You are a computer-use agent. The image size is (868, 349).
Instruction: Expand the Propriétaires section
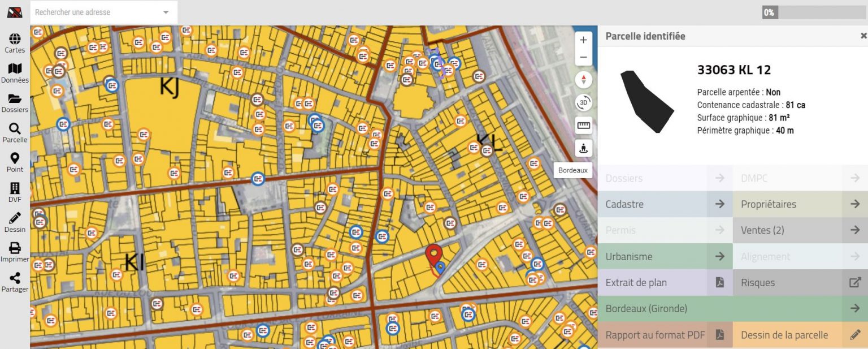click(800, 204)
